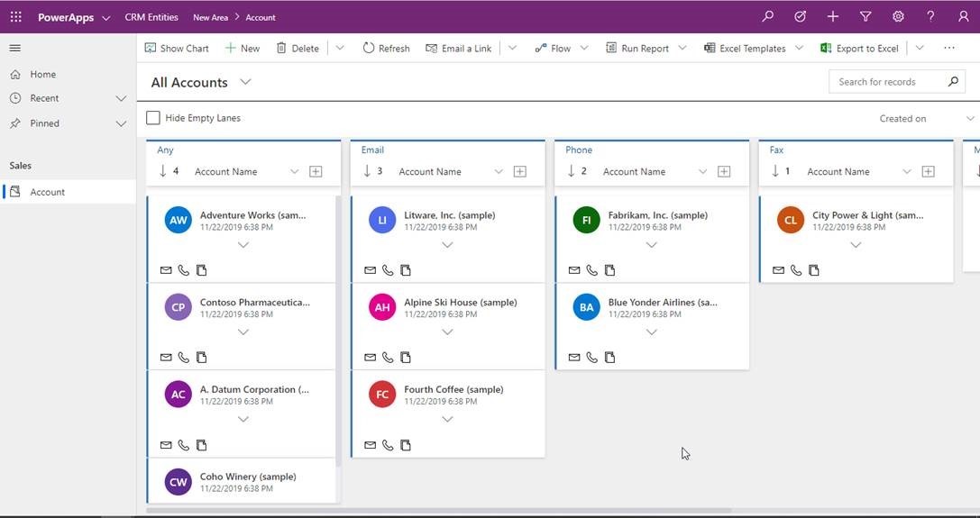Check the Hide Empty Lanes checkbox
The height and width of the screenshot is (518, 980).
point(153,118)
